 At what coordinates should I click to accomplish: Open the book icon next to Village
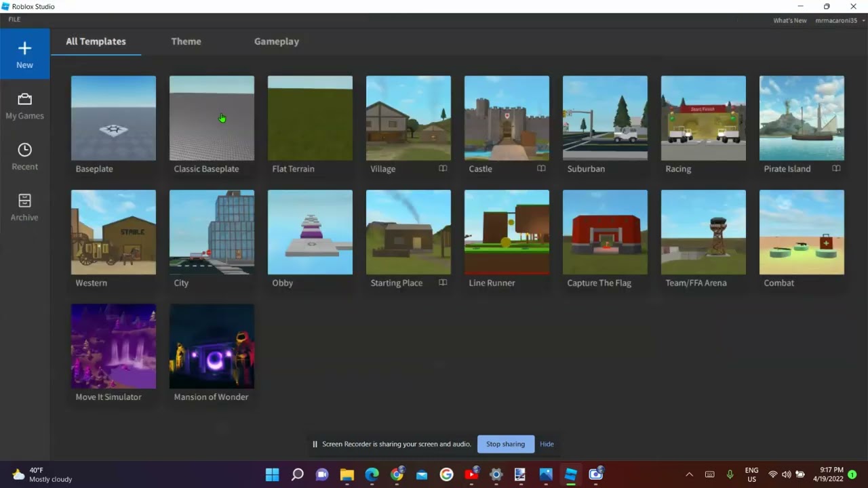(x=443, y=169)
